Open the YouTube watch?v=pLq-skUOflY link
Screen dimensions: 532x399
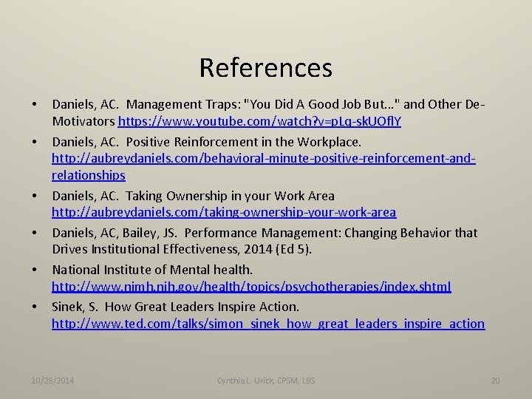point(259,121)
